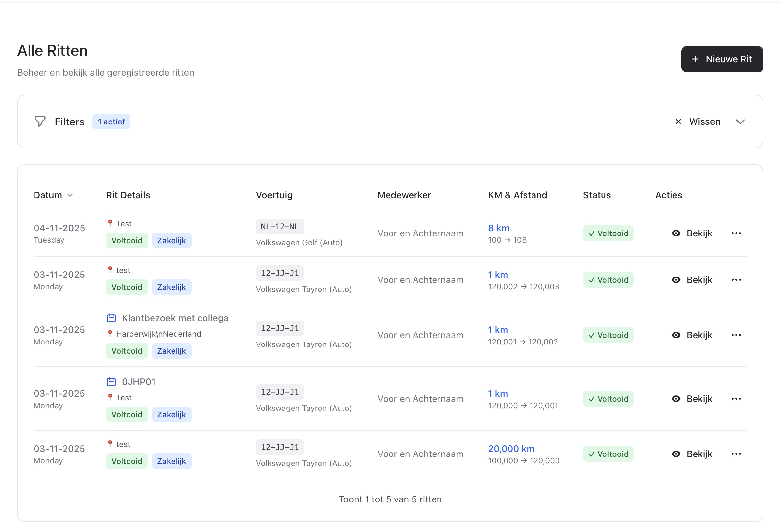Click the Alle Ritten page heading
The image size is (781, 532).
pyautogui.click(x=52, y=51)
